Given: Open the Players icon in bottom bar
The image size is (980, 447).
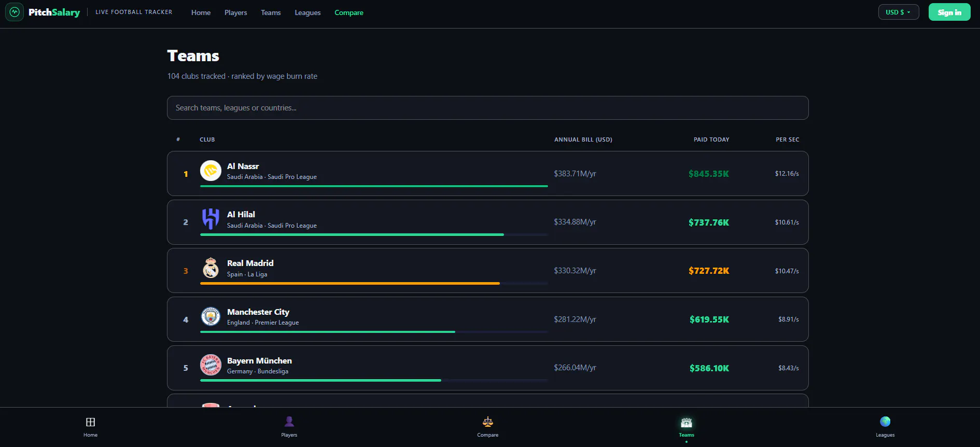Looking at the screenshot, I should pyautogui.click(x=289, y=422).
